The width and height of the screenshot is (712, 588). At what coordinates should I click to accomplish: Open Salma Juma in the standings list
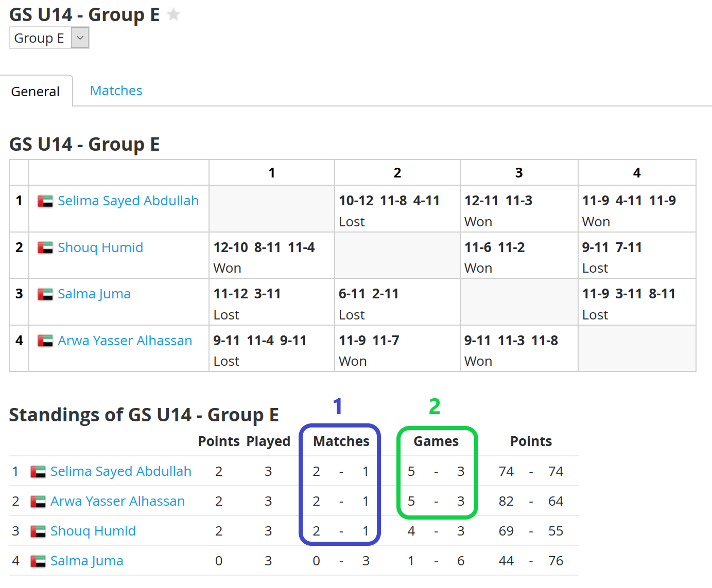87,561
